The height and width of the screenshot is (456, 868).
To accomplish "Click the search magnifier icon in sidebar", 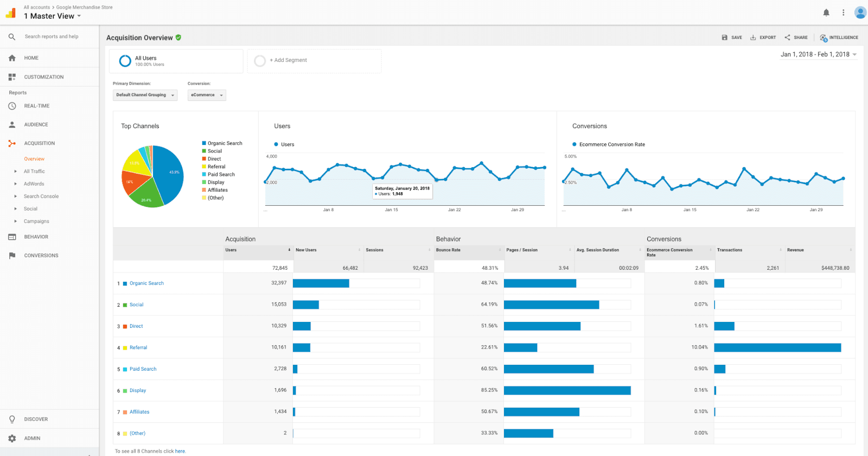I will pyautogui.click(x=12, y=37).
